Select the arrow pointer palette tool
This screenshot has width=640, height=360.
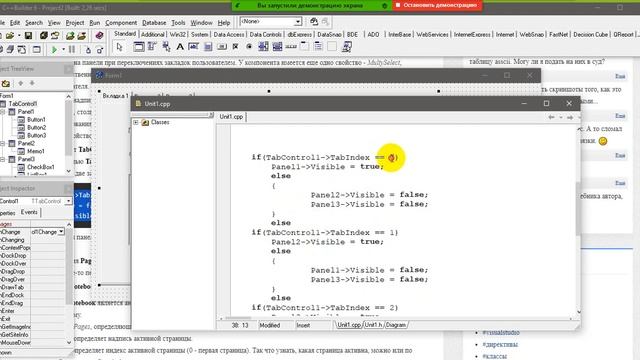119,47
